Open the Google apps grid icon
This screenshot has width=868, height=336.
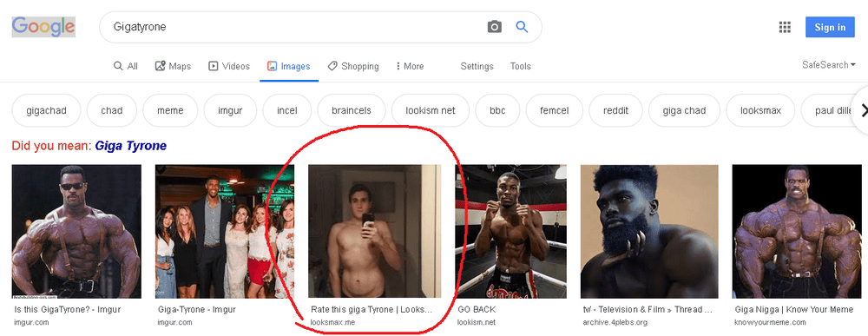click(x=785, y=27)
